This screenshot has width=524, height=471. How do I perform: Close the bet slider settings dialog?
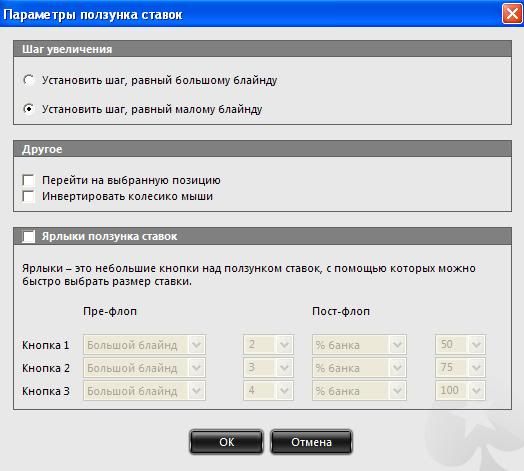[512, 14]
